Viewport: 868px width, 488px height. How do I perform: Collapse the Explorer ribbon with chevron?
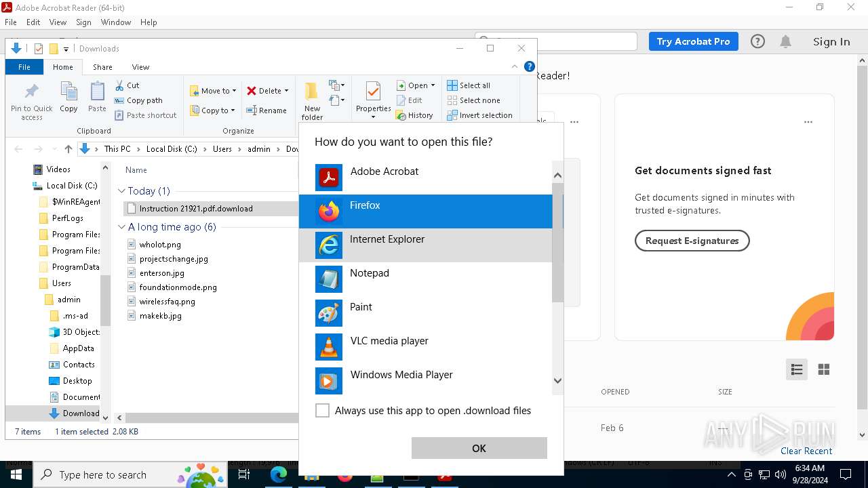pos(515,66)
